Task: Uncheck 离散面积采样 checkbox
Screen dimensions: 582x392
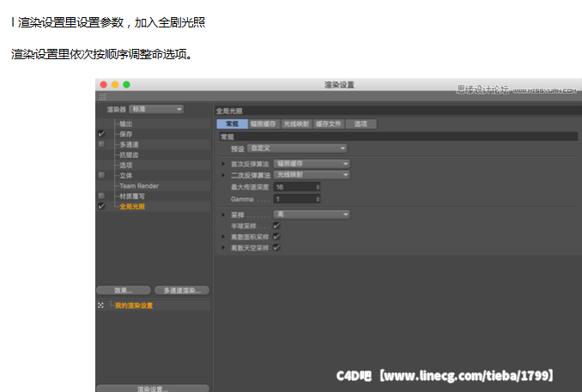Action: coord(276,237)
